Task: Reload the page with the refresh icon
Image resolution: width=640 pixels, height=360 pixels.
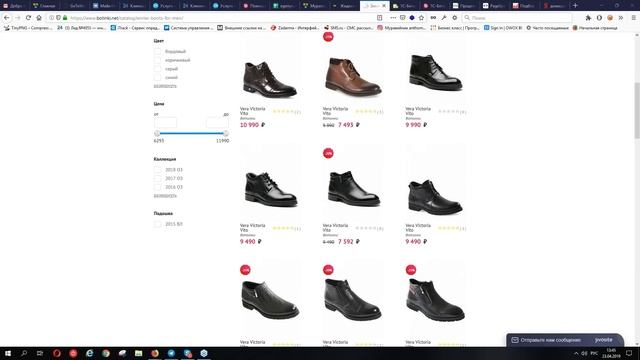Action: click(x=28, y=18)
